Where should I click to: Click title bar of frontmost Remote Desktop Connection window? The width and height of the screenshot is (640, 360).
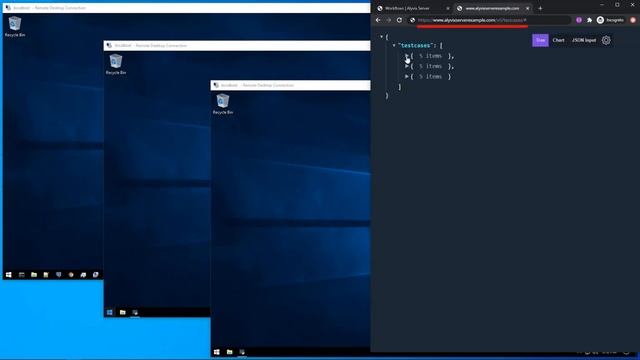point(291,85)
